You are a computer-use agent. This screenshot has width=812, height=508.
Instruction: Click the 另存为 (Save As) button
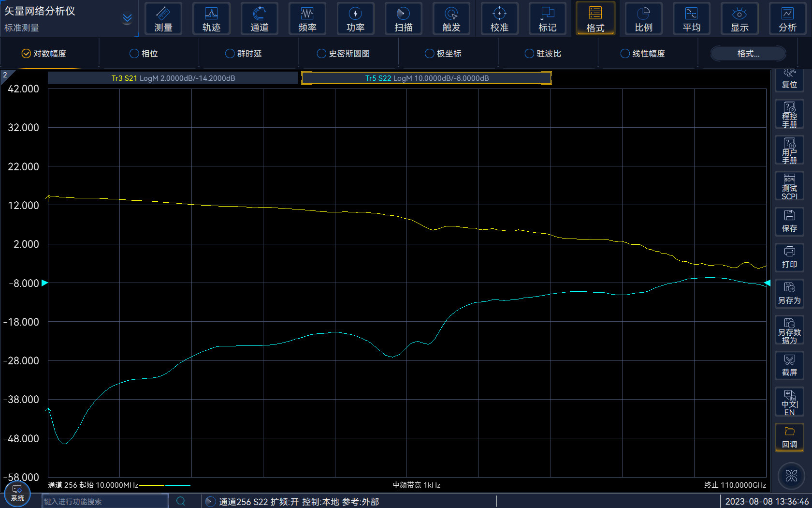789,294
